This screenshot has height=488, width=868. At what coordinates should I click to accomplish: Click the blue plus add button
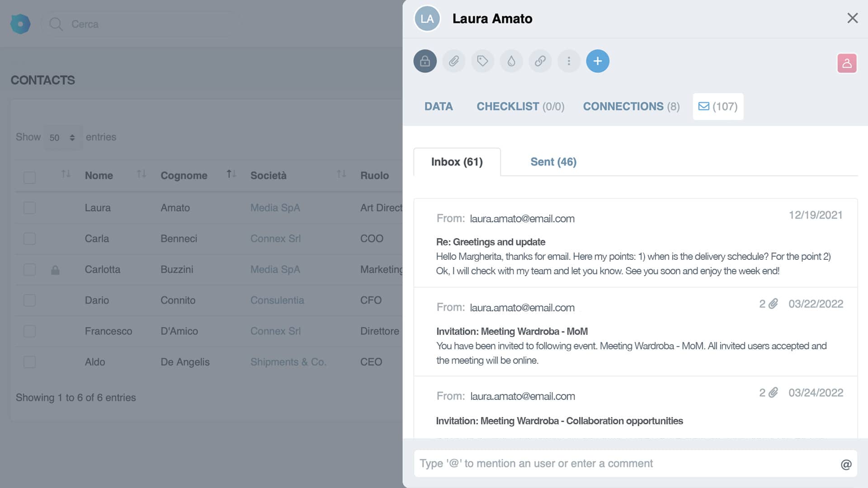(598, 61)
